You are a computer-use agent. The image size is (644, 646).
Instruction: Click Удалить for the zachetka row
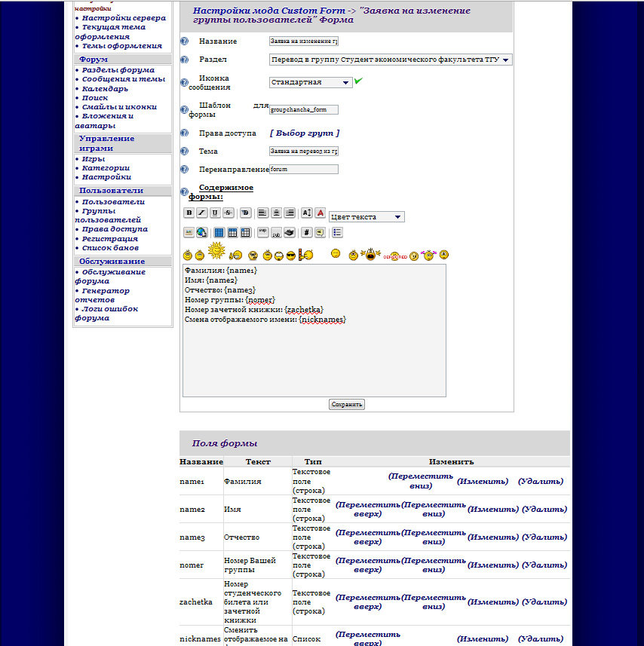pos(544,602)
